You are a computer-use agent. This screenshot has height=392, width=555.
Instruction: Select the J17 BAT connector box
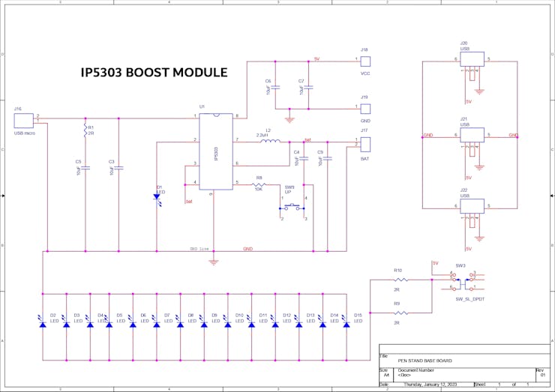pyautogui.click(x=365, y=145)
